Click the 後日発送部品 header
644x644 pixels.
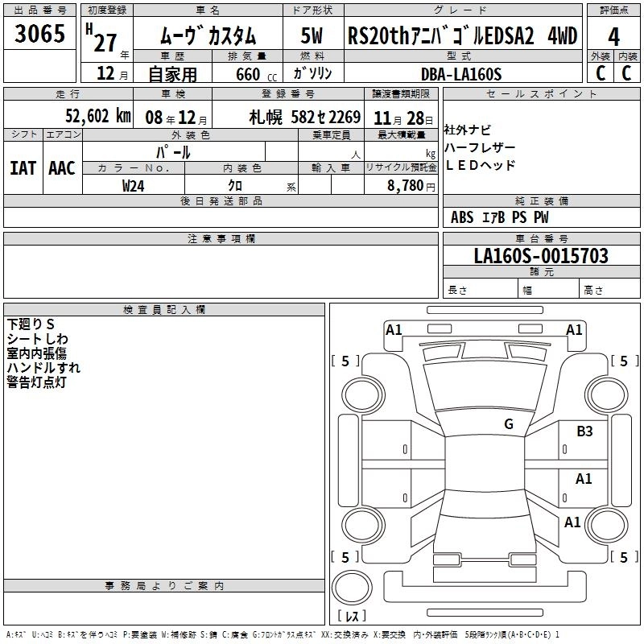pos(221,200)
